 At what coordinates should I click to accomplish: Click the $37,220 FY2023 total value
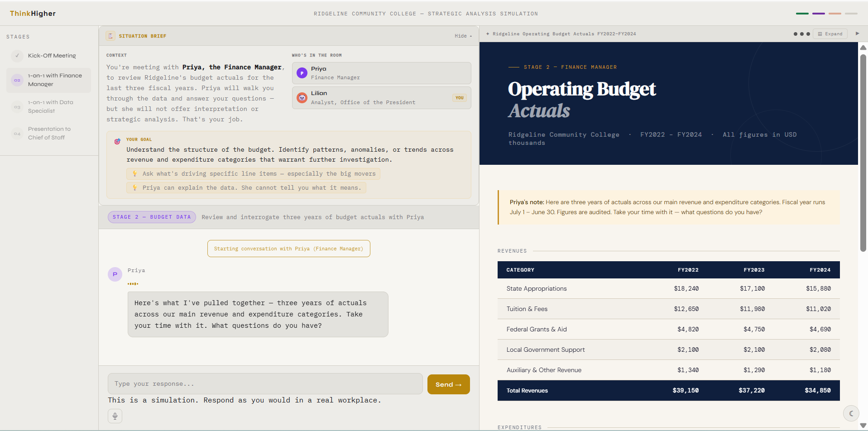752,390
